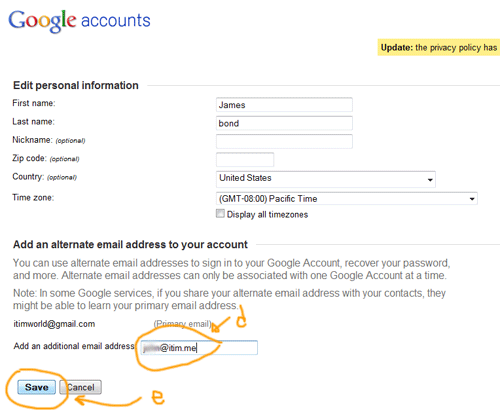Focus the Zip code input box
This screenshot has width=500, height=410.
245,160
